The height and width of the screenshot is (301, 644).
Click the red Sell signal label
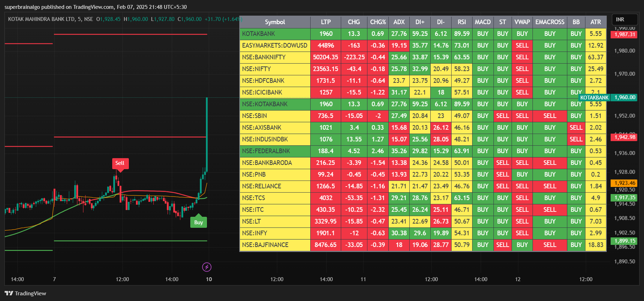coord(120,163)
